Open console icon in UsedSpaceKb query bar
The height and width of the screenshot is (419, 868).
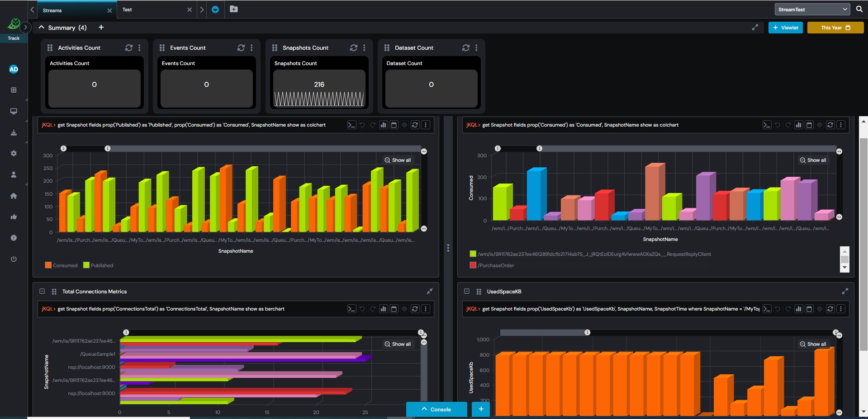point(767,309)
